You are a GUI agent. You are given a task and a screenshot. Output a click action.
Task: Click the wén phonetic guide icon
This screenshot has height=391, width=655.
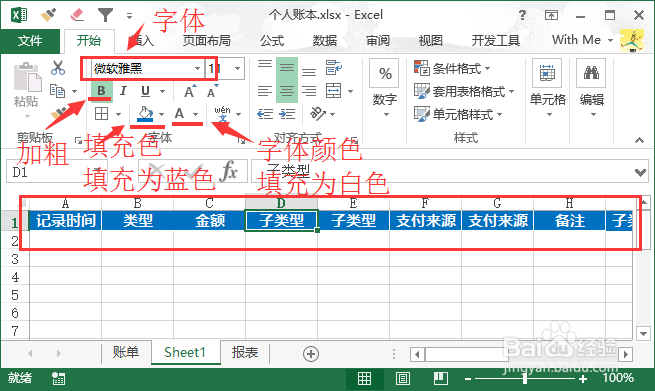tap(222, 114)
